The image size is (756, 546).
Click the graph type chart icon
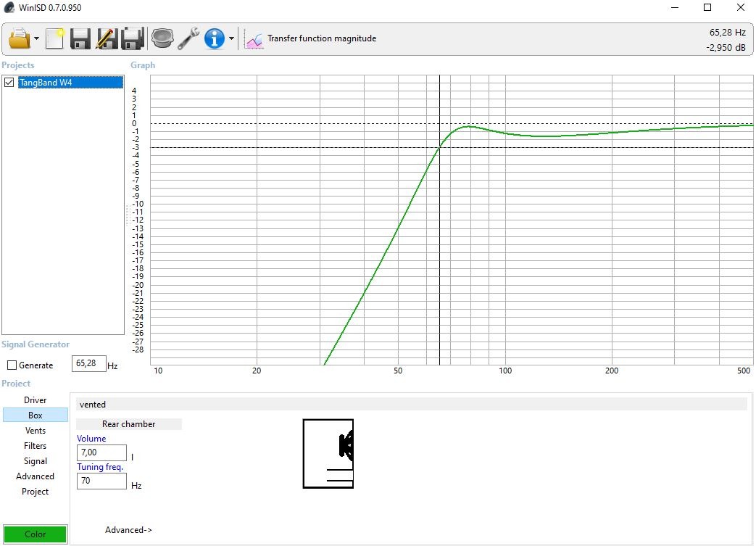tap(254, 39)
